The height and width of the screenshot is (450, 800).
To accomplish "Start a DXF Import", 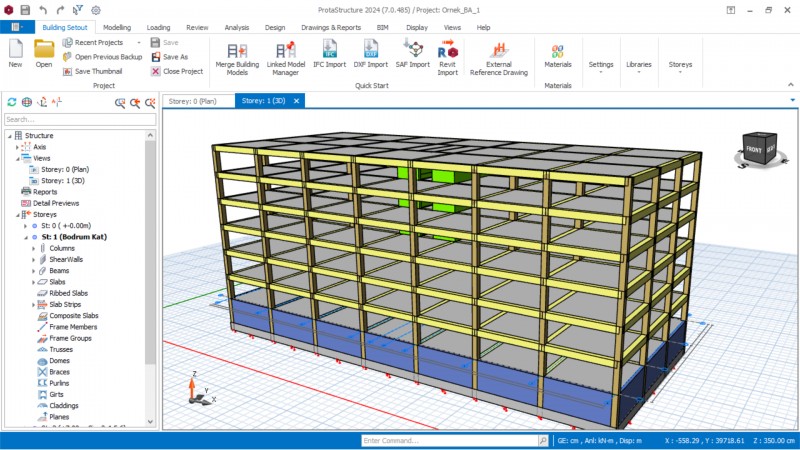I will 370,50.
